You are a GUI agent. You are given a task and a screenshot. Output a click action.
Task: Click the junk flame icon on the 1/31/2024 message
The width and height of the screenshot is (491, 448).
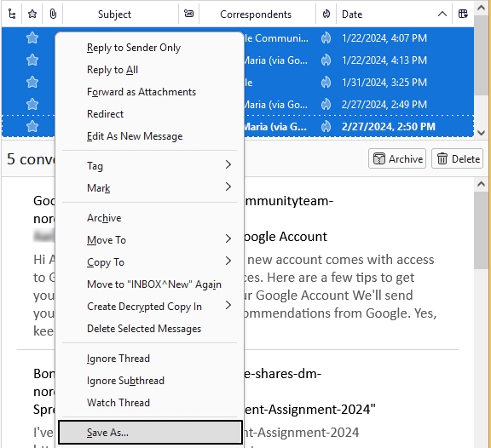[326, 83]
